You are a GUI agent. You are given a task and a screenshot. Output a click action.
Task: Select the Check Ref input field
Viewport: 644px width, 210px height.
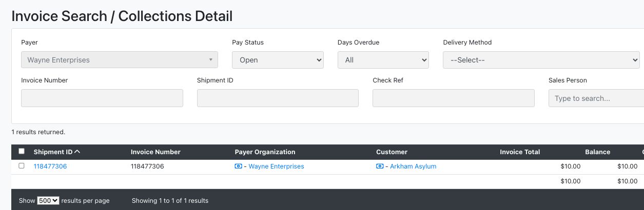454,98
